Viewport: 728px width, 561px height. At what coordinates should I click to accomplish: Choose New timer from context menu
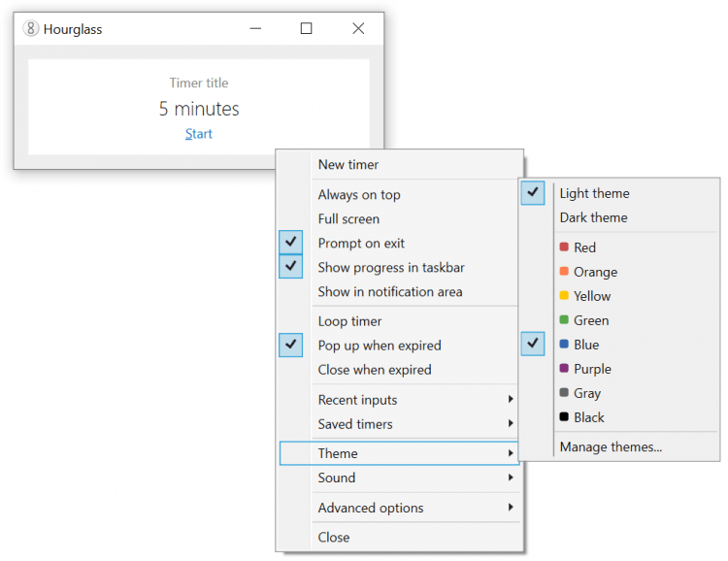tap(348, 165)
